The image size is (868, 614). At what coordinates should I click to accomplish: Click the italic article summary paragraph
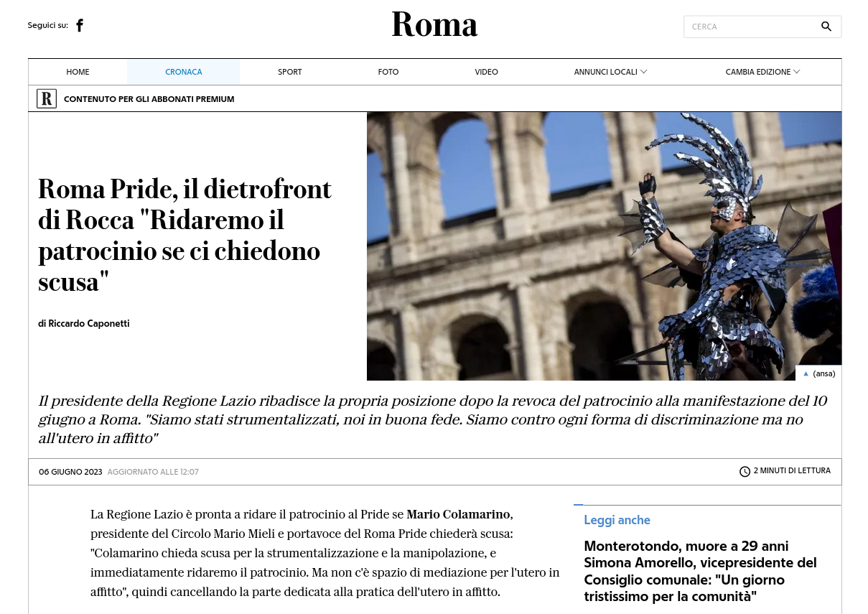pos(432,419)
